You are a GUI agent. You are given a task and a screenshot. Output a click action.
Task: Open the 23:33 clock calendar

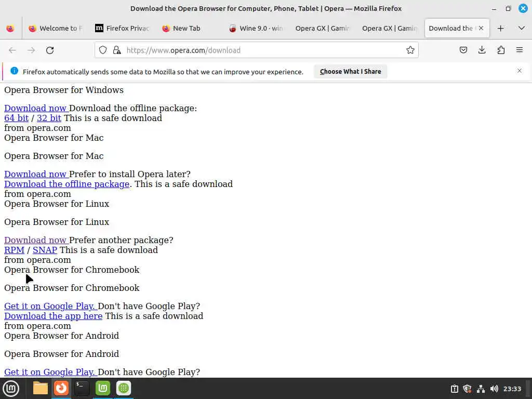point(512,389)
